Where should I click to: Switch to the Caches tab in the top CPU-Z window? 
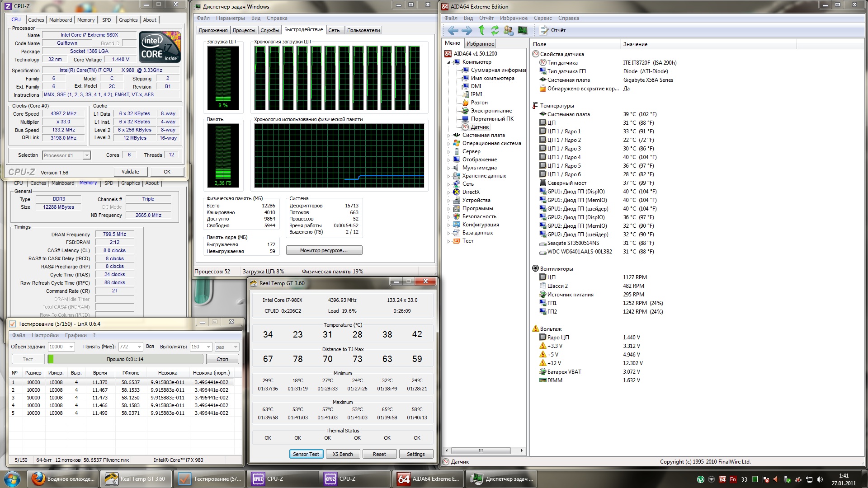click(36, 20)
